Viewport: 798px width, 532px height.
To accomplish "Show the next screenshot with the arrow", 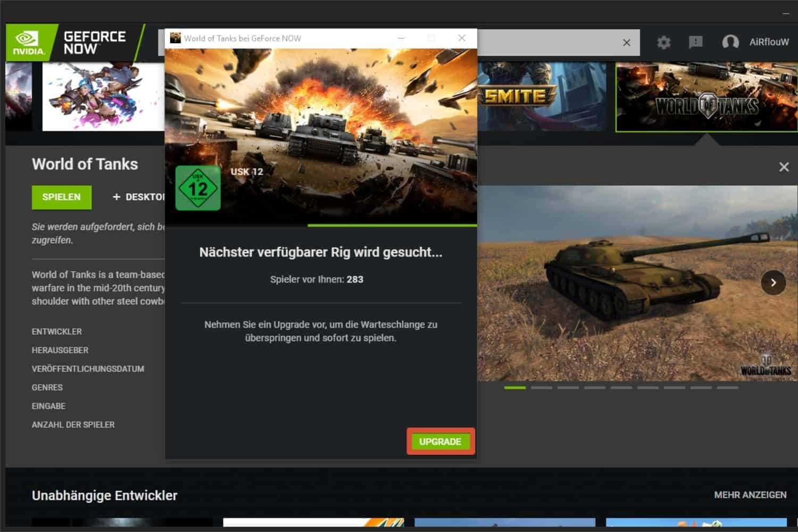I will click(x=773, y=282).
